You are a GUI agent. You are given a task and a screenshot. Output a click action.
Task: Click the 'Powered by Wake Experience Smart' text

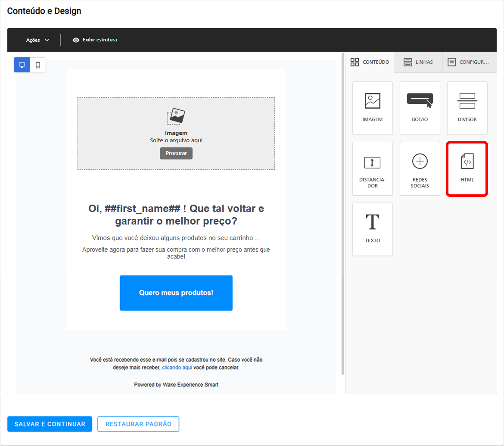tap(176, 384)
